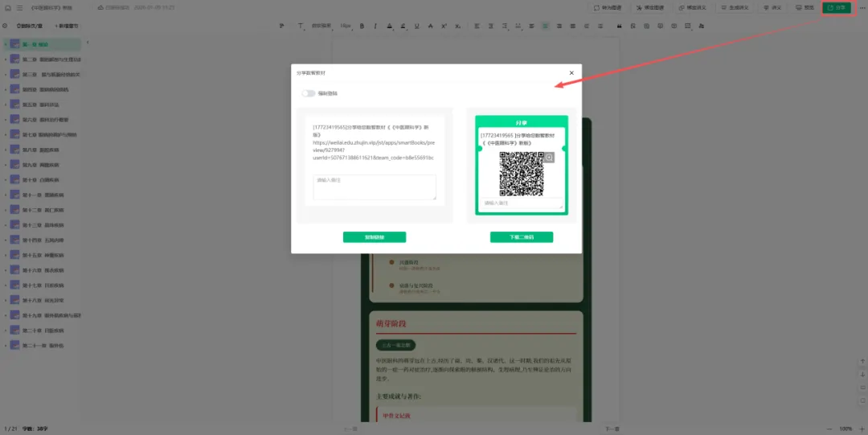
Task: Click the up arrow icon at right edge
Action: [862, 361]
